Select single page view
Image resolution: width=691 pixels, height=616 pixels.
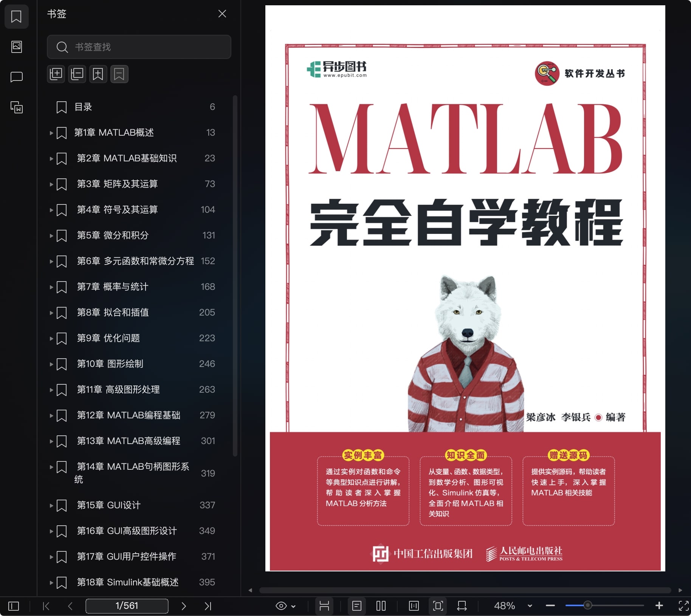(x=357, y=606)
